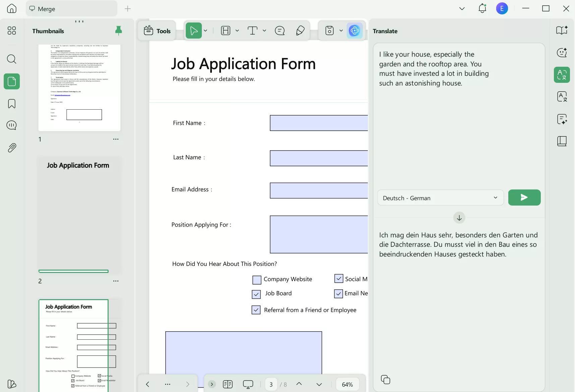Open the user account avatar E
The height and width of the screenshot is (392, 575).
click(x=502, y=8)
